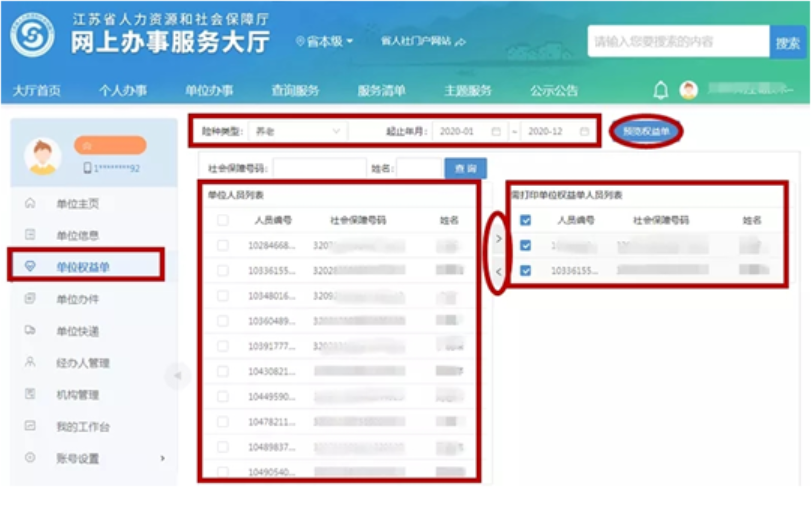Check row 10336155 in the left staff list
The width and height of the screenshot is (811, 513).
click(x=222, y=270)
